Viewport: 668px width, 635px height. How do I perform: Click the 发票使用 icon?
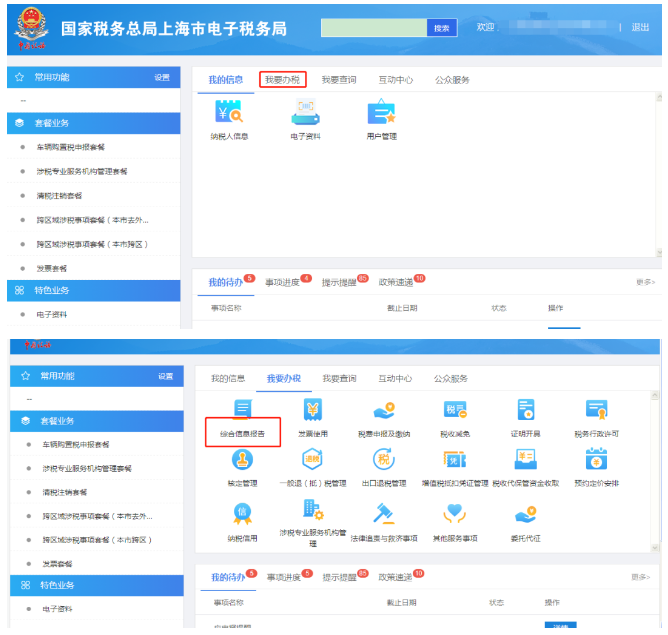coord(312,410)
